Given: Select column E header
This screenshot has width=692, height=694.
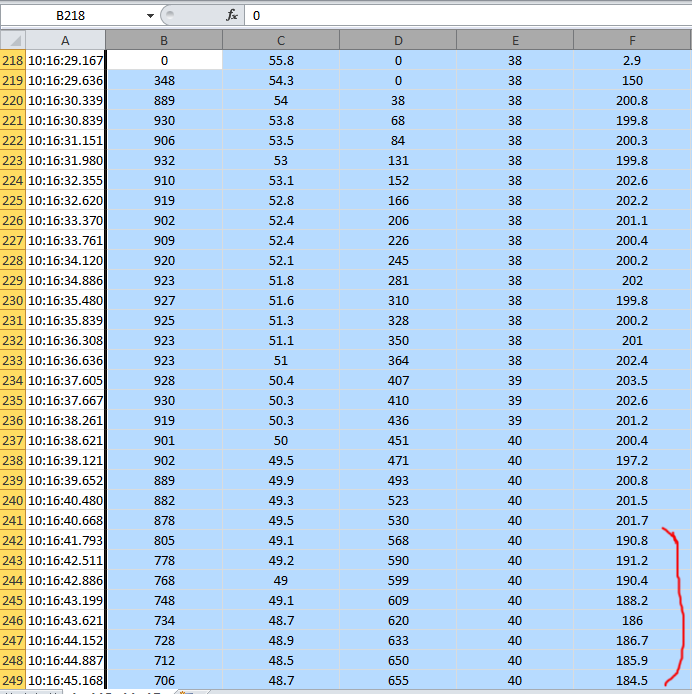Looking at the screenshot, I should point(515,40).
